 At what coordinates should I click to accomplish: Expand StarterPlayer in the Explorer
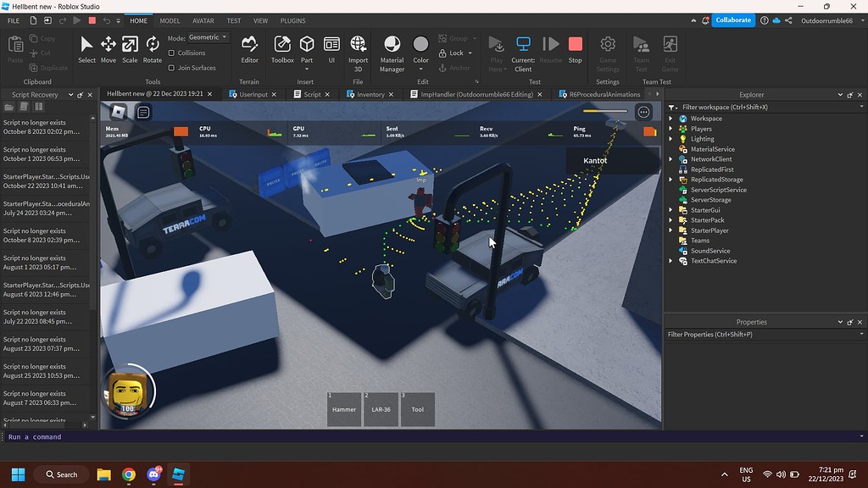tap(672, 230)
